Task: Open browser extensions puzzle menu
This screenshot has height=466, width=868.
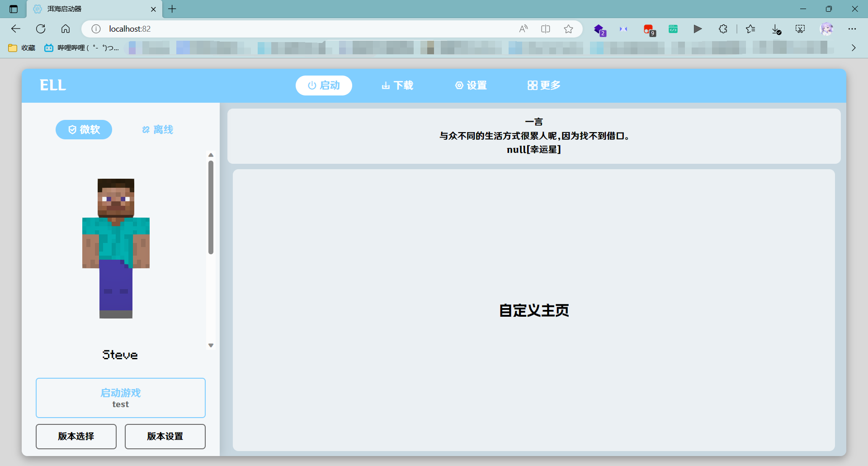Action: click(x=723, y=29)
